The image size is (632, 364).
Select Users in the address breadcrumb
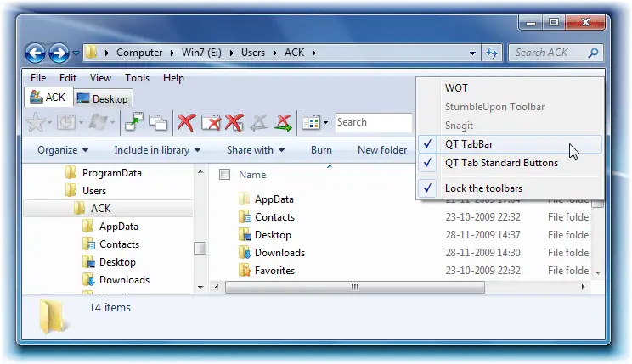[x=253, y=53]
